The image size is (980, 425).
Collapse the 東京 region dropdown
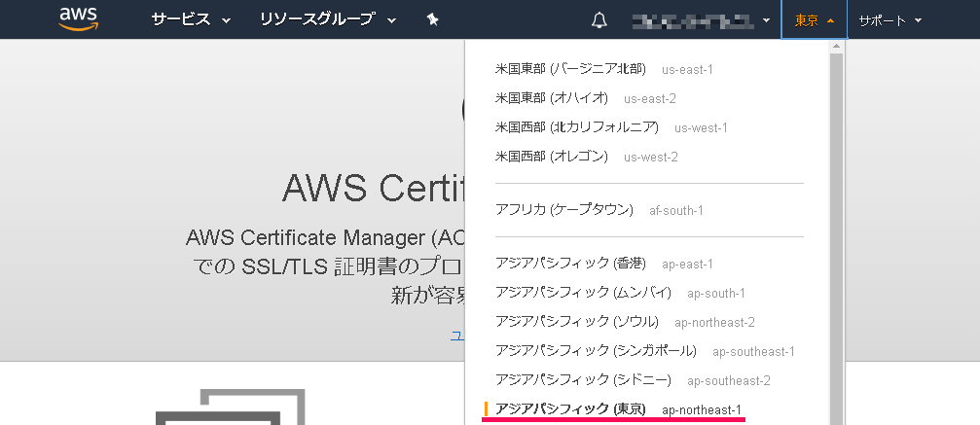click(x=814, y=20)
